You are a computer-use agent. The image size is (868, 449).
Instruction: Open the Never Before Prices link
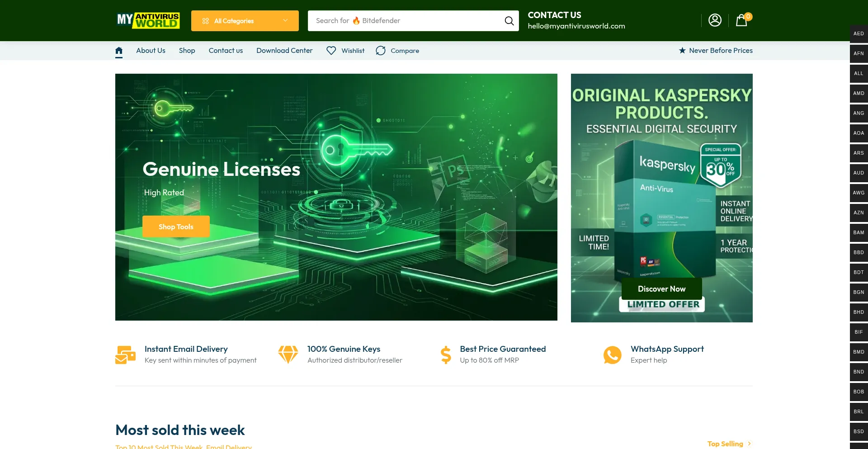[x=721, y=51]
